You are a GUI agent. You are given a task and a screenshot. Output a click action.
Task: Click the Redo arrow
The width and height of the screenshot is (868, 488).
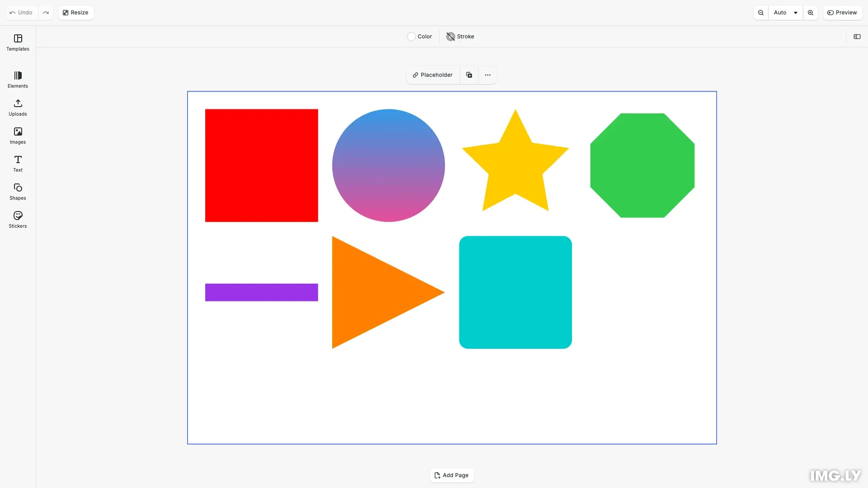[46, 12]
